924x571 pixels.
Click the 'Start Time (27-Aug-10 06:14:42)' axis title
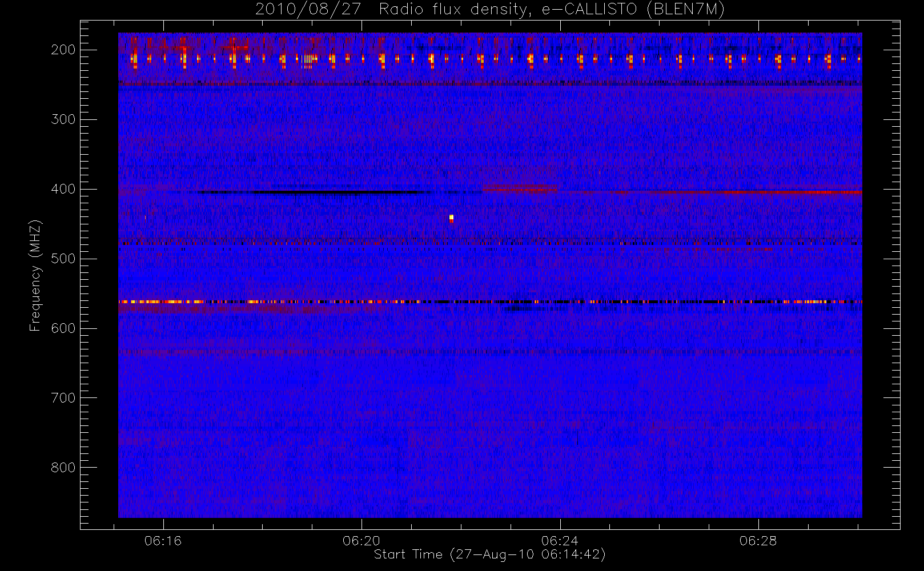tap(489, 554)
